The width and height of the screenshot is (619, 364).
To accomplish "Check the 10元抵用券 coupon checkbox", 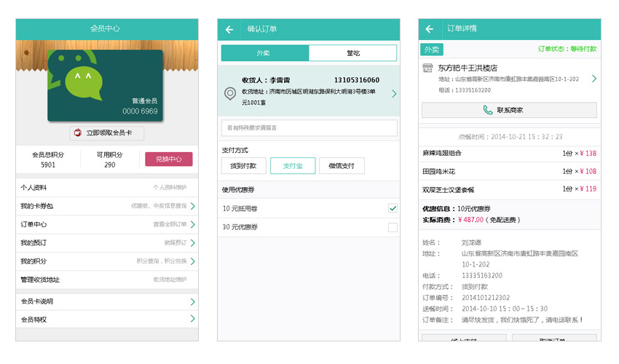I will (x=393, y=208).
